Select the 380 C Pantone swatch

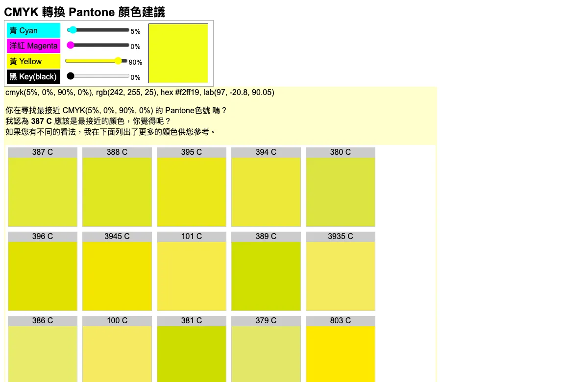point(341,187)
